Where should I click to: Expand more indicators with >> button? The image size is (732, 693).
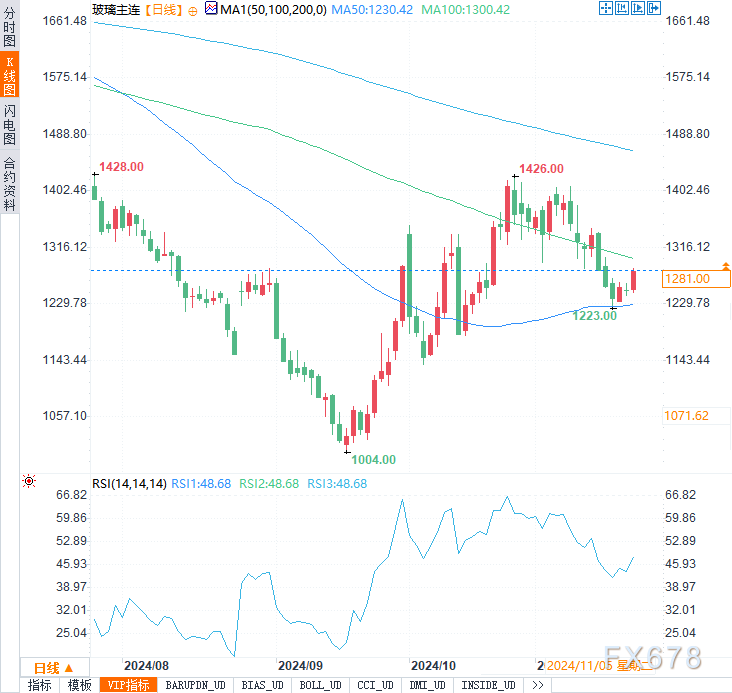click(x=537, y=685)
